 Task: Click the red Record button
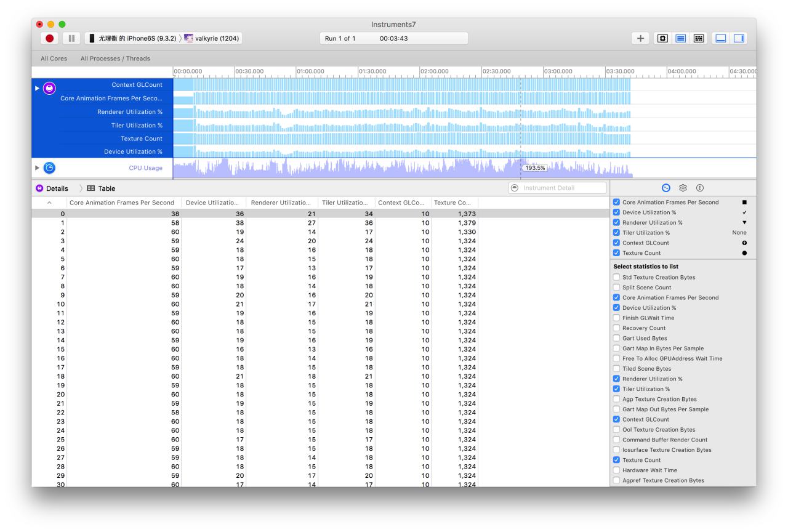tap(50, 38)
